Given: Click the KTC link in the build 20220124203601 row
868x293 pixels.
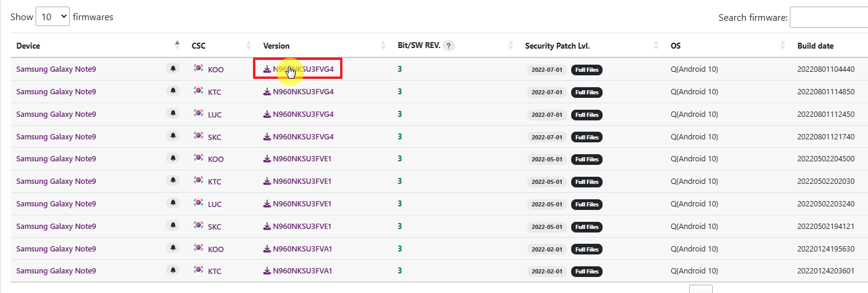Looking at the screenshot, I should 214,271.
